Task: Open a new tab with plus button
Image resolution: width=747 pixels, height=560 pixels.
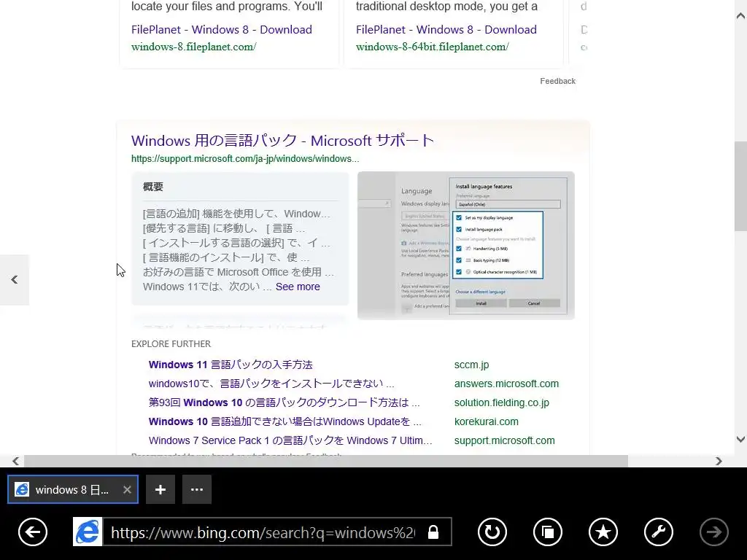Action: 160,489
